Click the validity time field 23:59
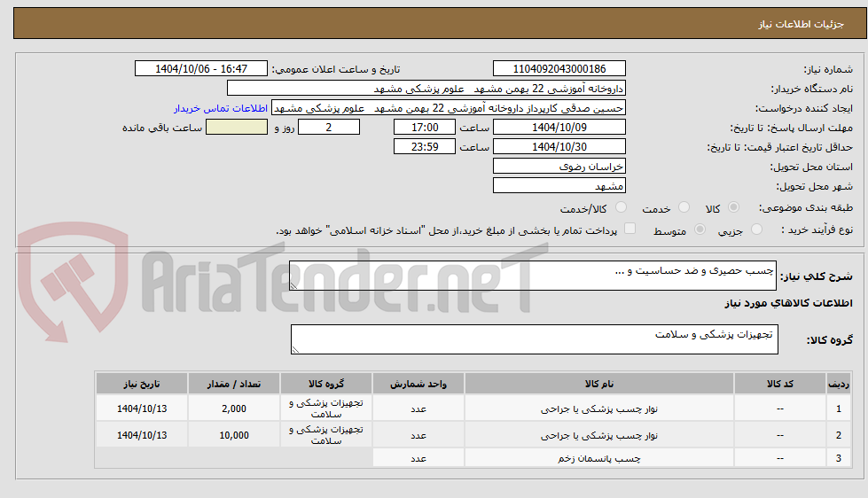Screen dimensions: 868x498 point(425,146)
